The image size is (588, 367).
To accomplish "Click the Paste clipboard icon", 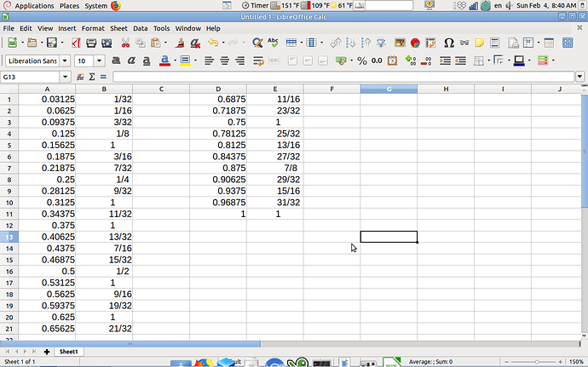I will [155, 43].
